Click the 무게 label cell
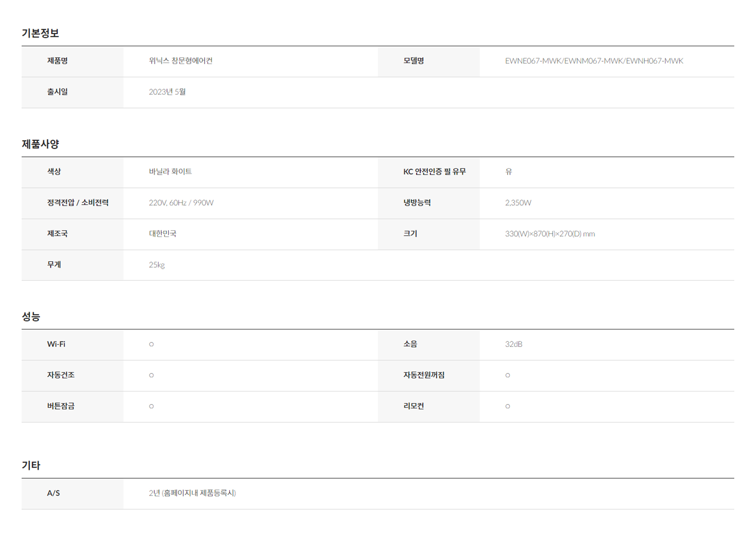 pos(72,265)
